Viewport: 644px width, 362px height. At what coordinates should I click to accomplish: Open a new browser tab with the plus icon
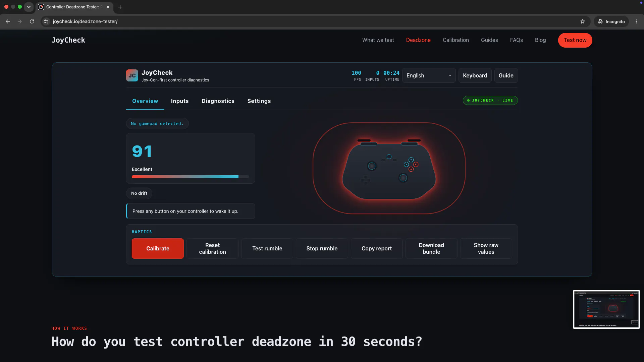[120, 7]
